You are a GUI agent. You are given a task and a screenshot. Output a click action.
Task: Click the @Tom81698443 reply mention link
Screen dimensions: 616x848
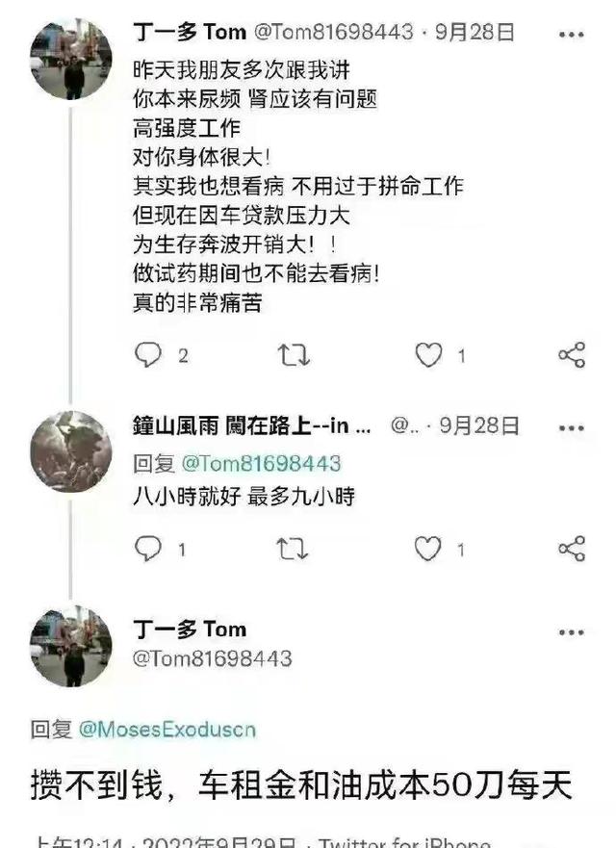tap(261, 464)
